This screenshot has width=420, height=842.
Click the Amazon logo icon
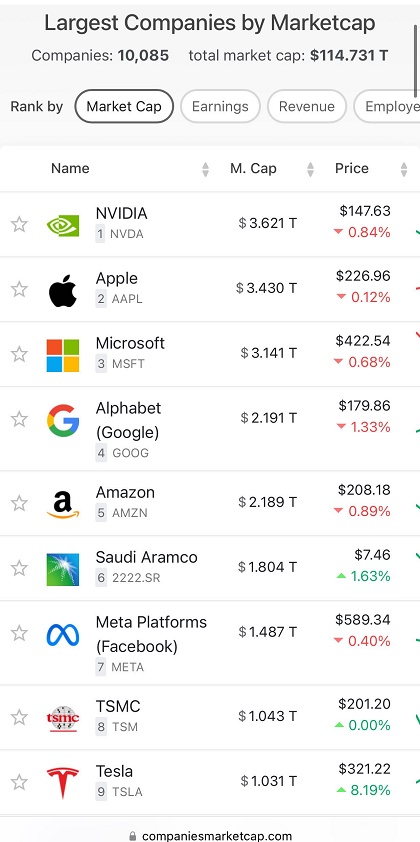click(63, 505)
